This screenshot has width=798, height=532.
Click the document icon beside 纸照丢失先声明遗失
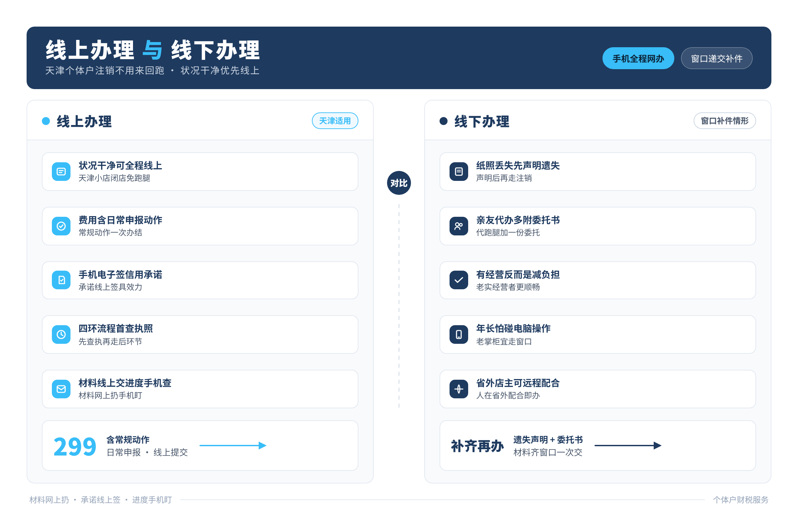[459, 172]
